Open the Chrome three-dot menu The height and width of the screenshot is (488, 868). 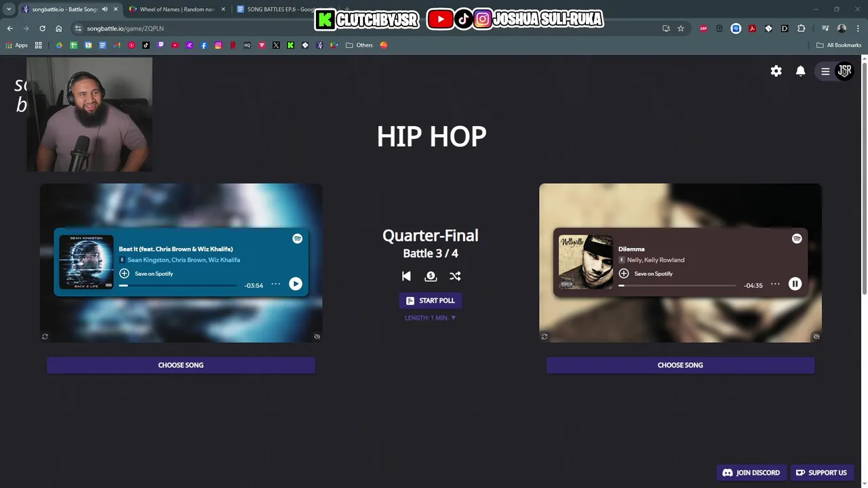[x=858, y=28]
